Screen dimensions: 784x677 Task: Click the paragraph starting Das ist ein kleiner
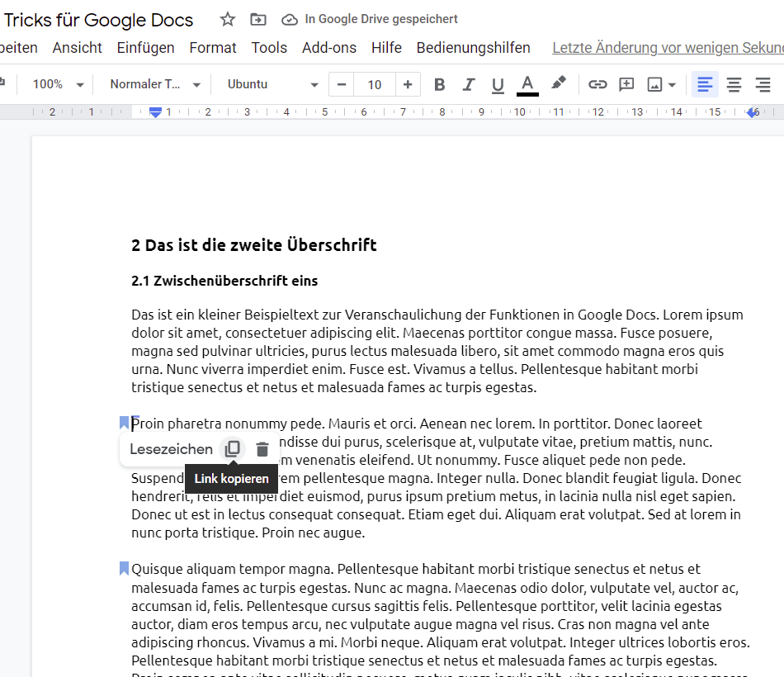pyautogui.click(x=437, y=351)
